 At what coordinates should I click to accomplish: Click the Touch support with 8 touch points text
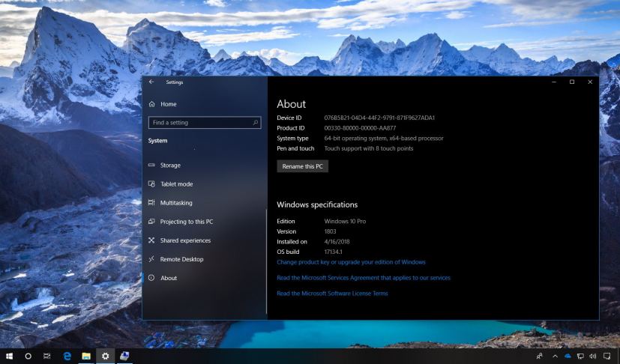pyautogui.click(x=369, y=148)
